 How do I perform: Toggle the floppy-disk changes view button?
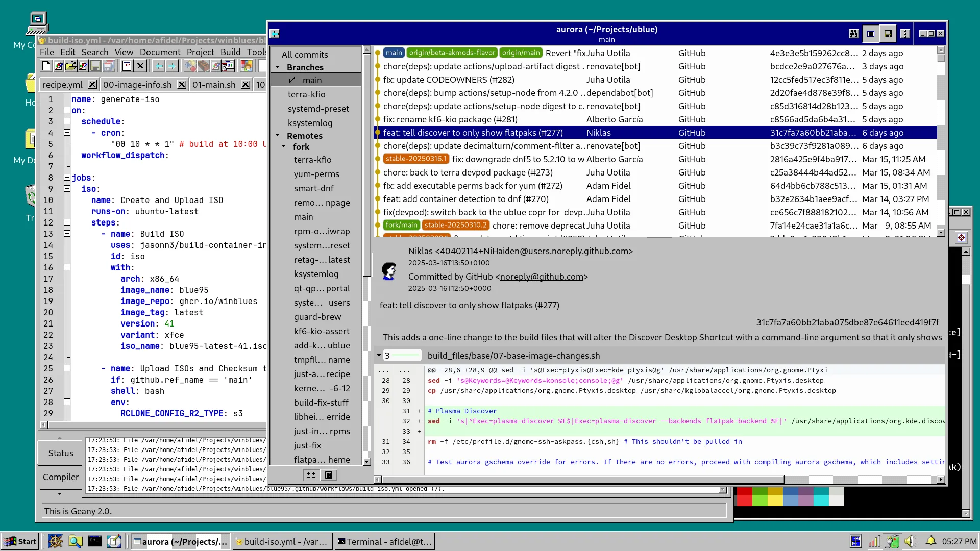(x=888, y=34)
